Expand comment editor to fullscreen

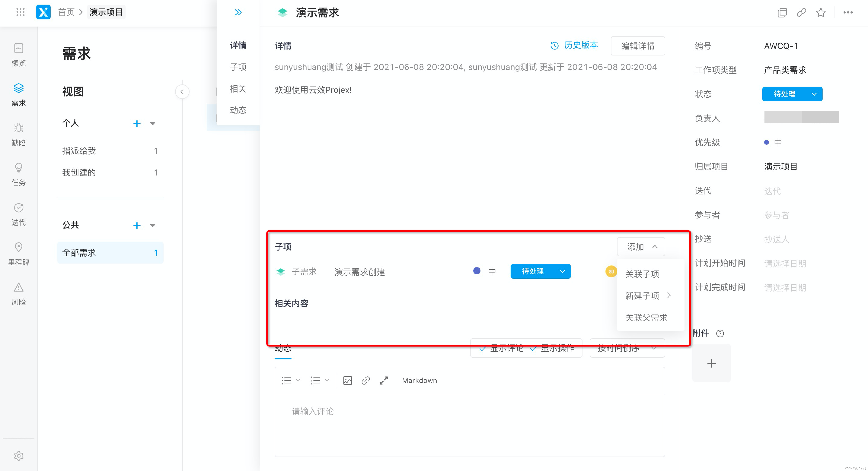point(383,380)
